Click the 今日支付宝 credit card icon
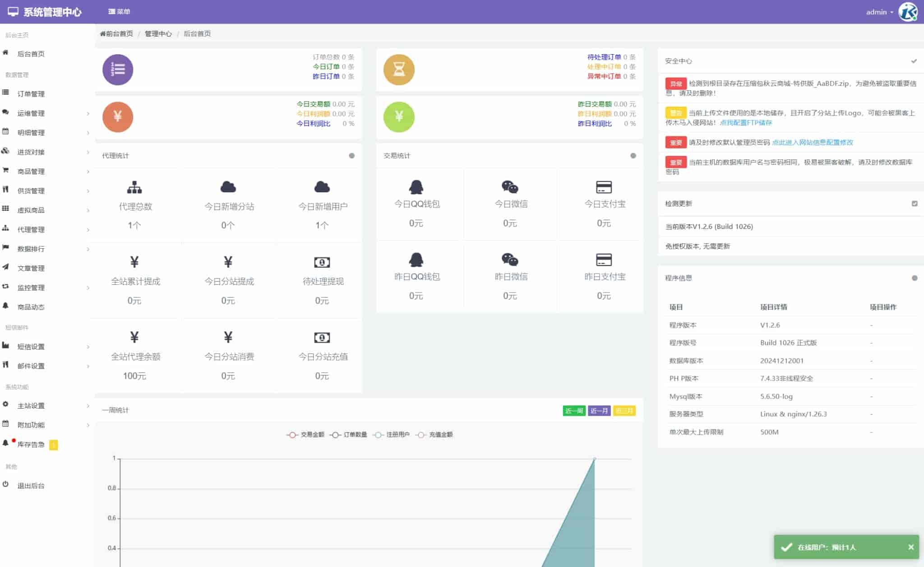This screenshot has width=924, height=567. click(x=604, y=187)
